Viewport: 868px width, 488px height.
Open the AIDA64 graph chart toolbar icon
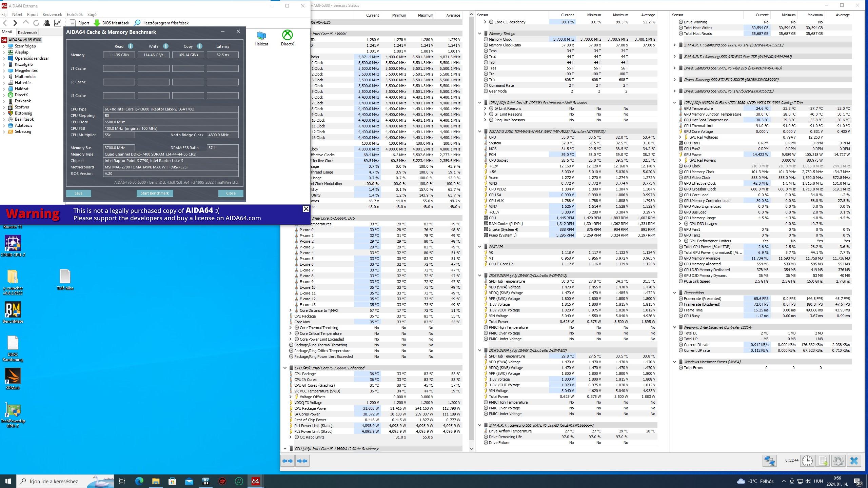pyautogui.click(x=57, y=23)
